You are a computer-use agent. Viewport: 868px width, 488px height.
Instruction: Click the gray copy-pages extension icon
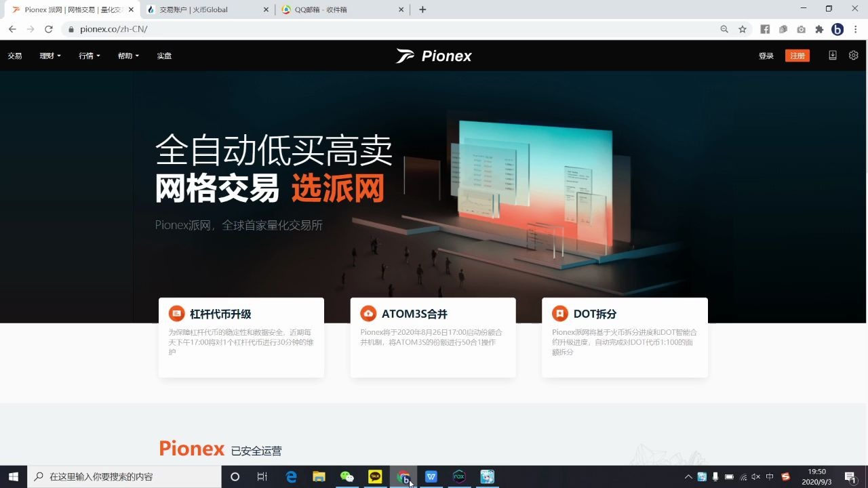pos(783,29)
